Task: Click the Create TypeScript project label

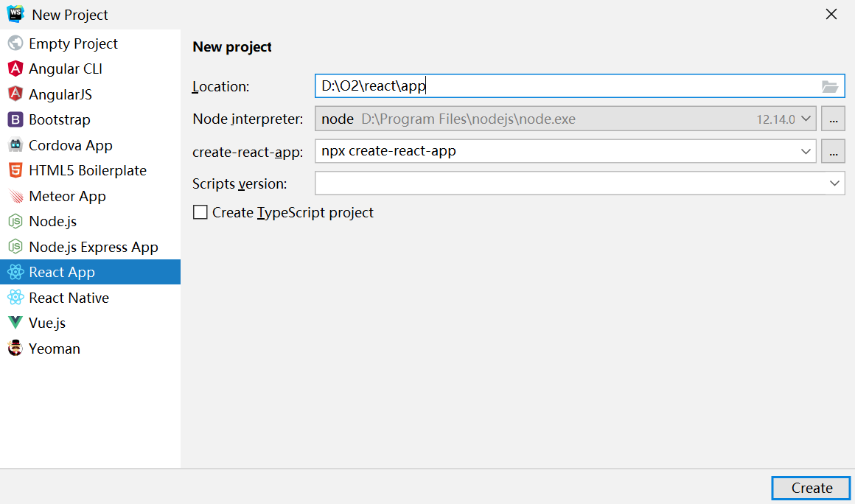Action: (x=293, y=212)
